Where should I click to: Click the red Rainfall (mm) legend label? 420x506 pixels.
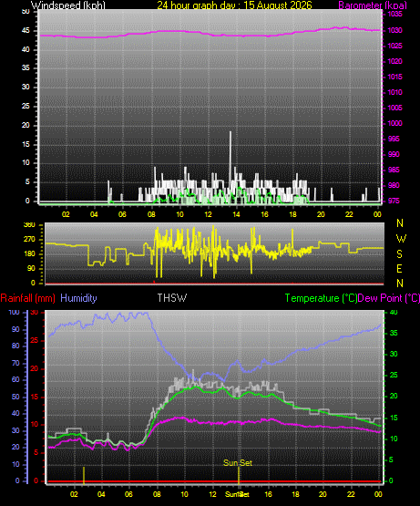pyautogui.click(x=27, y=298)
